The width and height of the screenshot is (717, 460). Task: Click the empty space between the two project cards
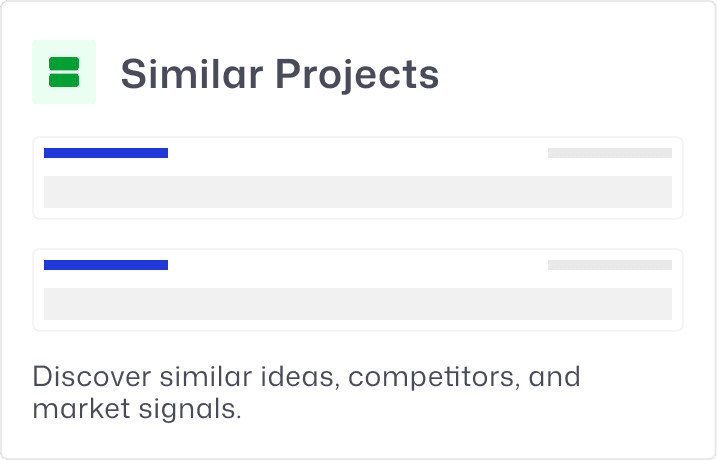click(358, 234)
